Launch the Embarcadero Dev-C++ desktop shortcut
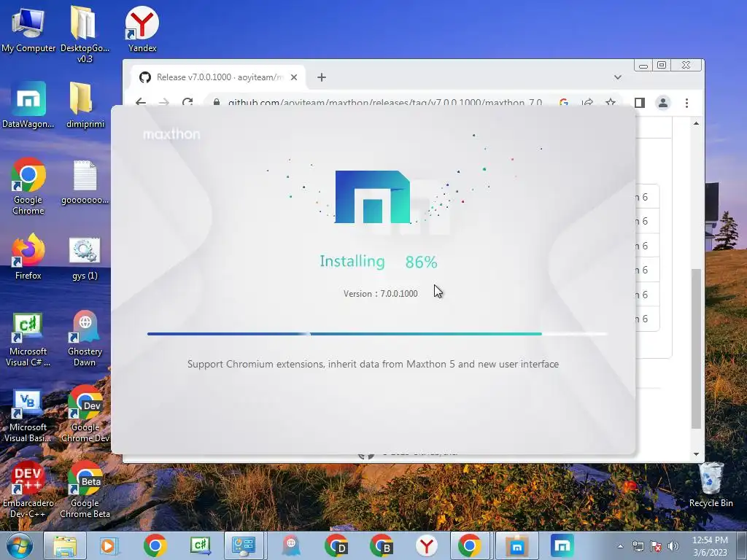Screen dimensions: 747x560 pyautogui.click(x=28, y=490)
